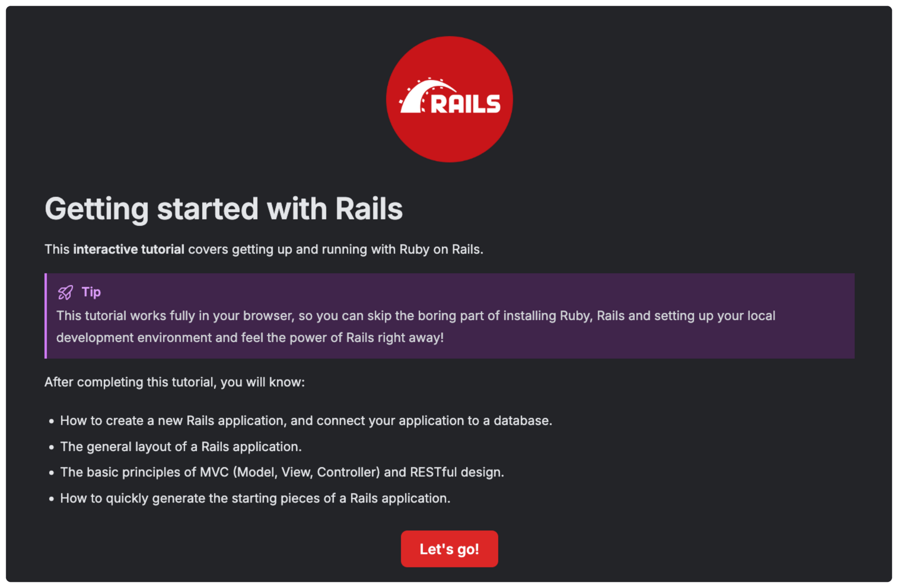Click the purple Tip label
This screenshot has width=898, height=588.
(x=91, y=292)
